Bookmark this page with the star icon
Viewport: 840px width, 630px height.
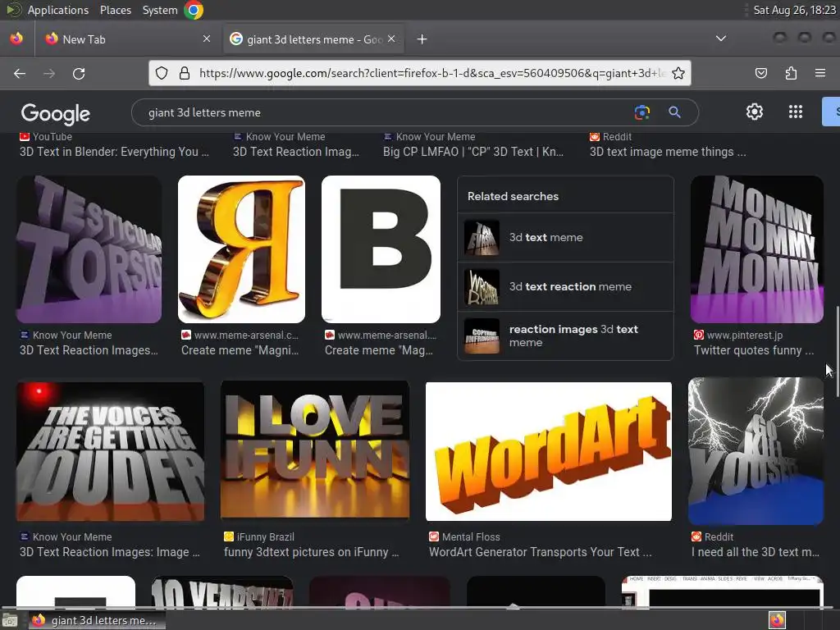678,73
